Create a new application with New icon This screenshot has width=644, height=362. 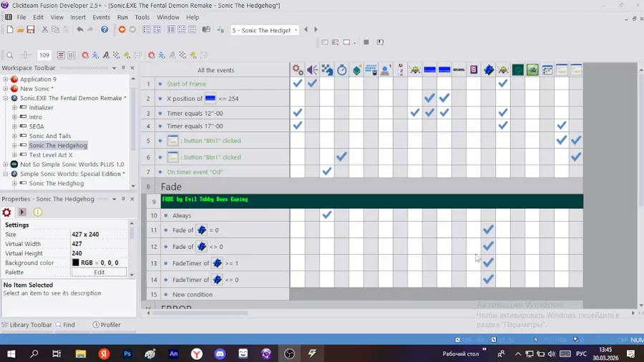[x=10, y=29]
